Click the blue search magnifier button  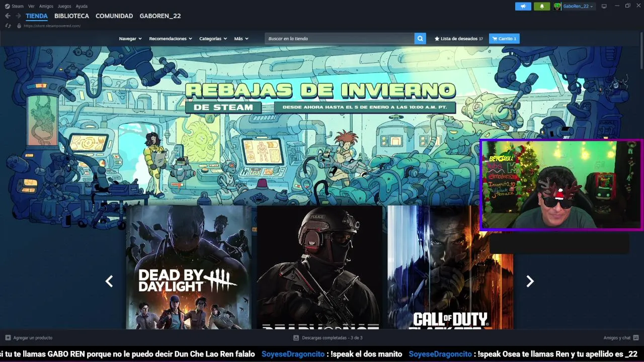click(x=420, y=39)
